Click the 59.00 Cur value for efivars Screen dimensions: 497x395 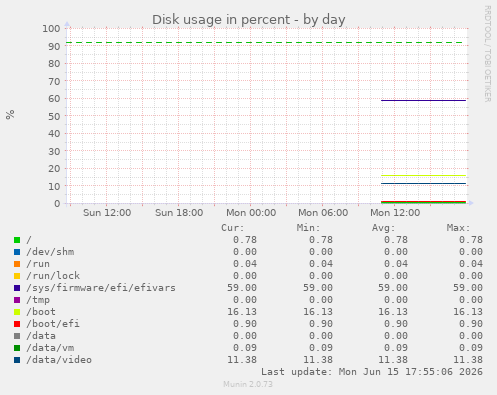242,288
